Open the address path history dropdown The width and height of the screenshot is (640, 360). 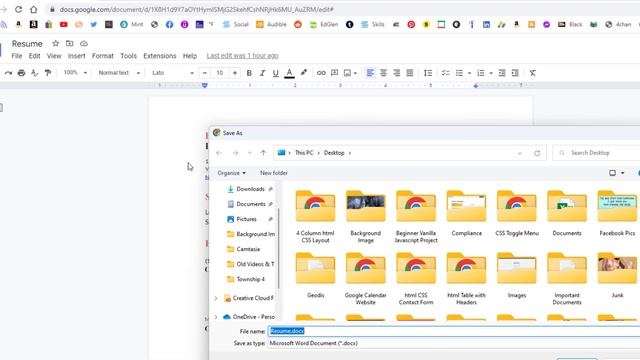(520, 153)
